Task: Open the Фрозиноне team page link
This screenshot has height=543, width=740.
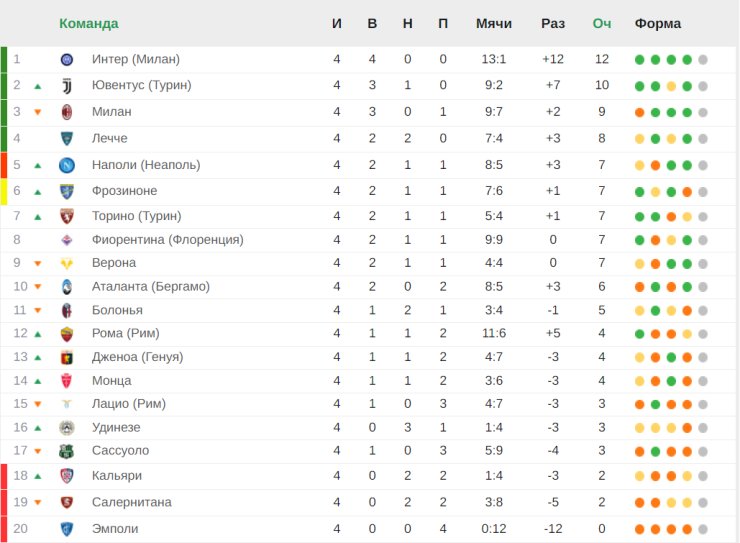Action: click(125, 191)
